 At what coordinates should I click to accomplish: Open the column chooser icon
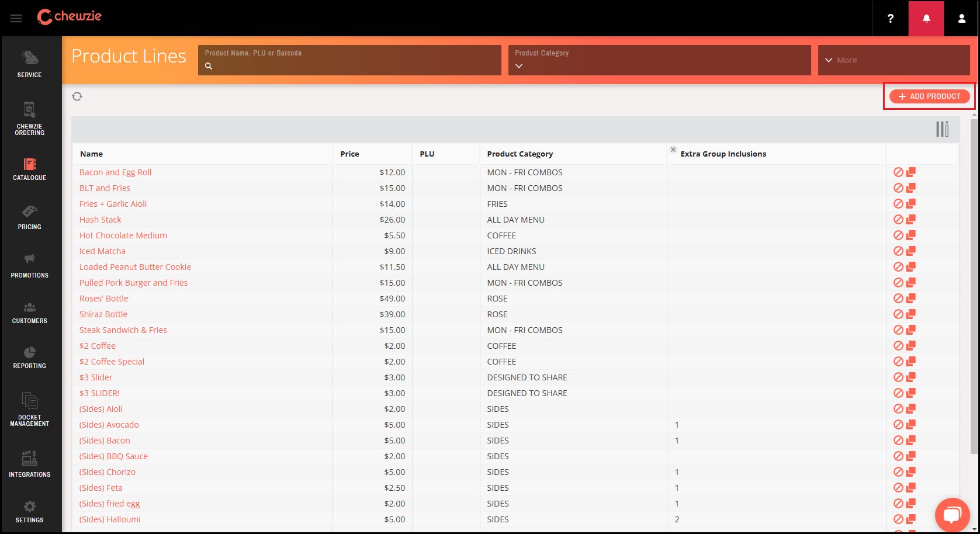(942, 129)
